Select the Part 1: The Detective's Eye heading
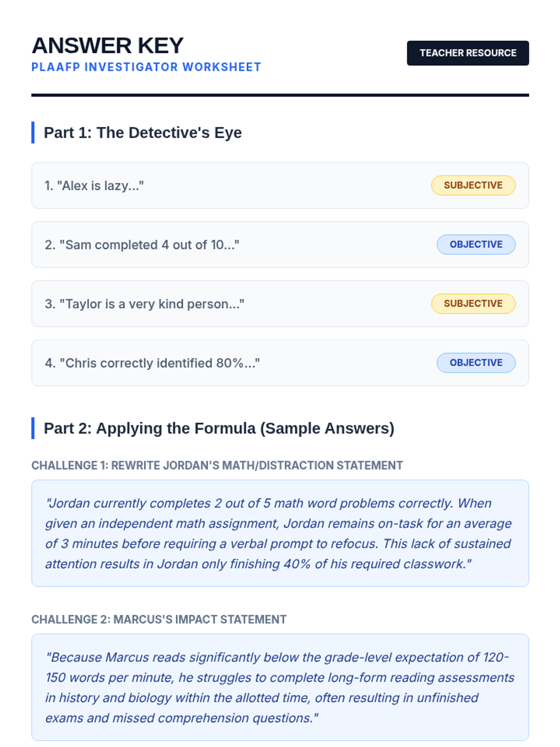The image size is (560, 747). click(x=142, y=133)
